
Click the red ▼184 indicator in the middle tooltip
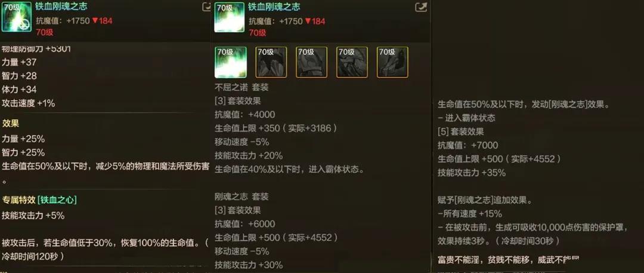tap(314, 20)
